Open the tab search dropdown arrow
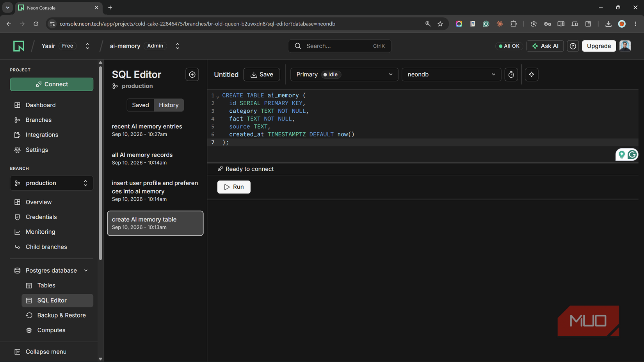Image resolution: width=644 pixels, height=362 pixels. [x=7, y=7]
